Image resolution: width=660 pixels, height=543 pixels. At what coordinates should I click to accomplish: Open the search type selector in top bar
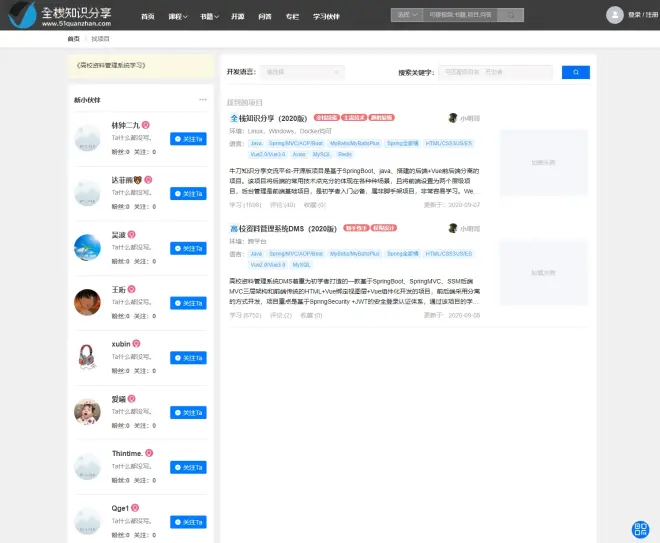tap(404, 16)
